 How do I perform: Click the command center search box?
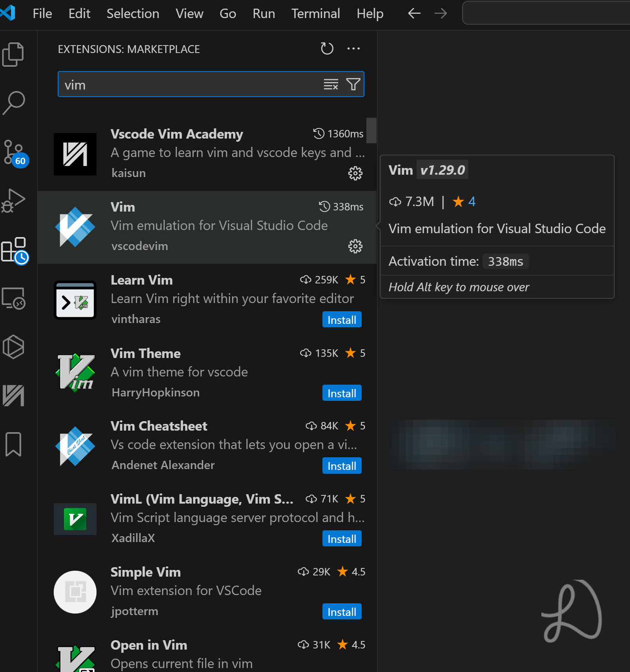[546, 13]
